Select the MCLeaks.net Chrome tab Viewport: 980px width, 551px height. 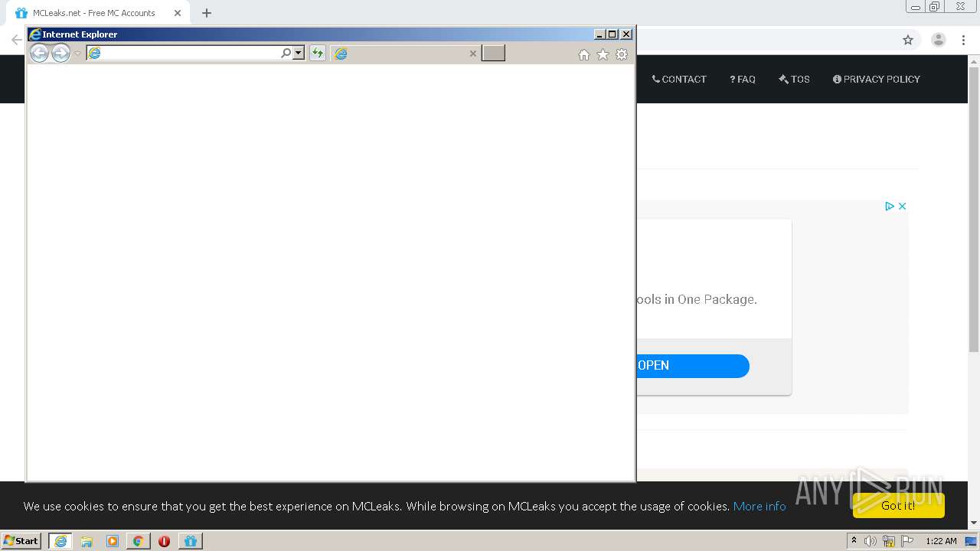(98, 13)
